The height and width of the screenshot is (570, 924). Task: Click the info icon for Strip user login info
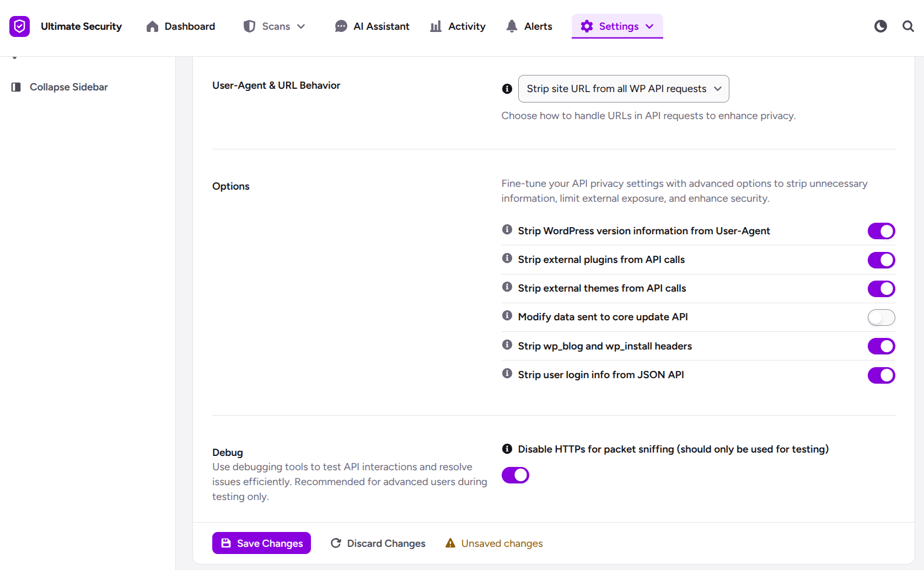tap(507, 373)
